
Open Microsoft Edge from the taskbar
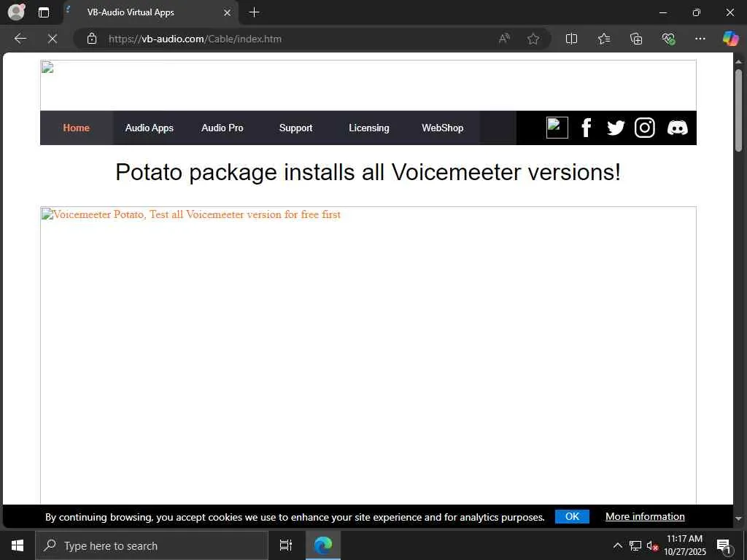[x=323, y=545]
